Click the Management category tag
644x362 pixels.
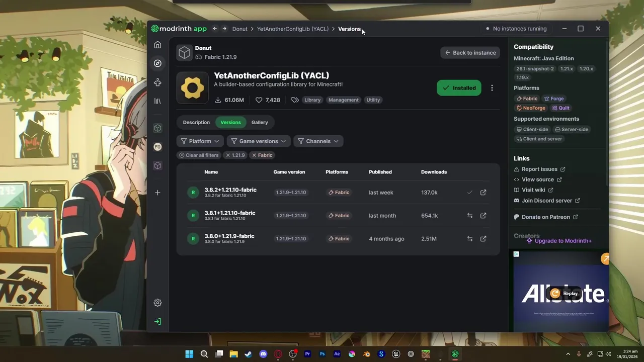(344, 100)
